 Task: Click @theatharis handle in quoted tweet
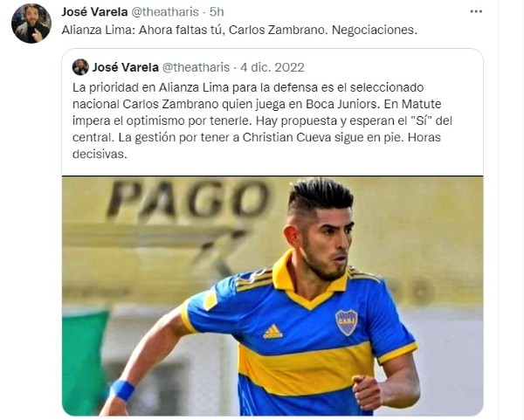pos(196,67)
